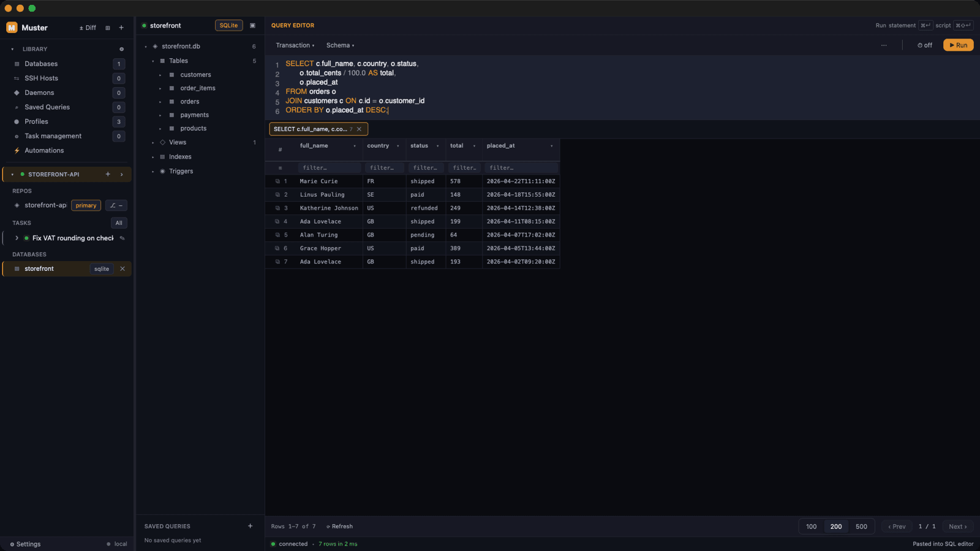Click the full_name filter field
The width and height of the screenshot is (980, 551).
coord(330,168)
